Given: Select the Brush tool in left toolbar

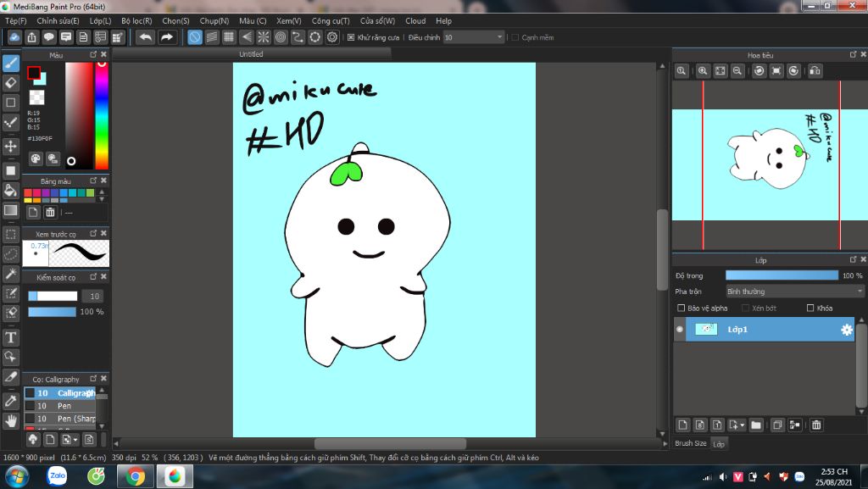Looking at the screenshot, I should (10, 63).
